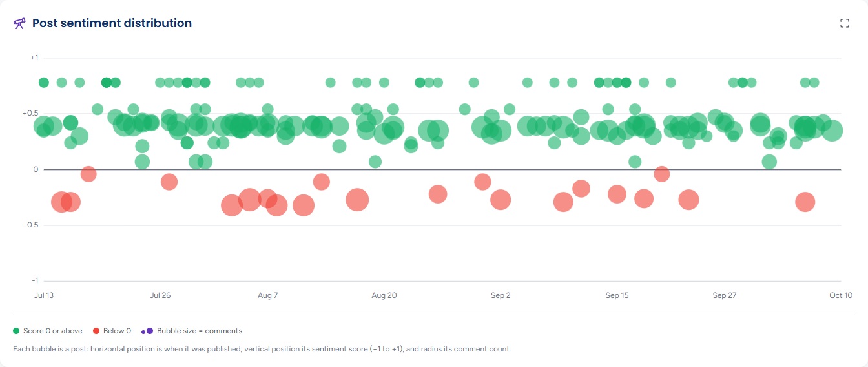Click 'Bubble size = comments' legend text

click(200, 331)
